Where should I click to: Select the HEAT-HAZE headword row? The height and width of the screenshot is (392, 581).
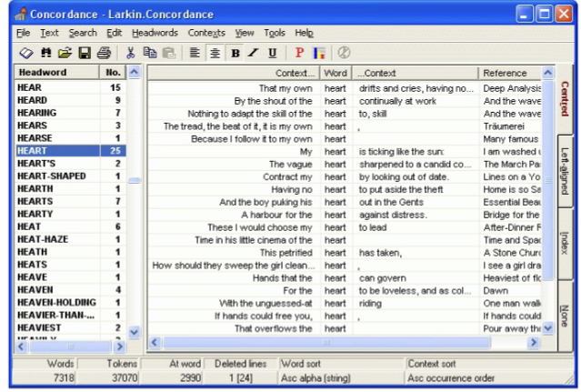(70, 239)
